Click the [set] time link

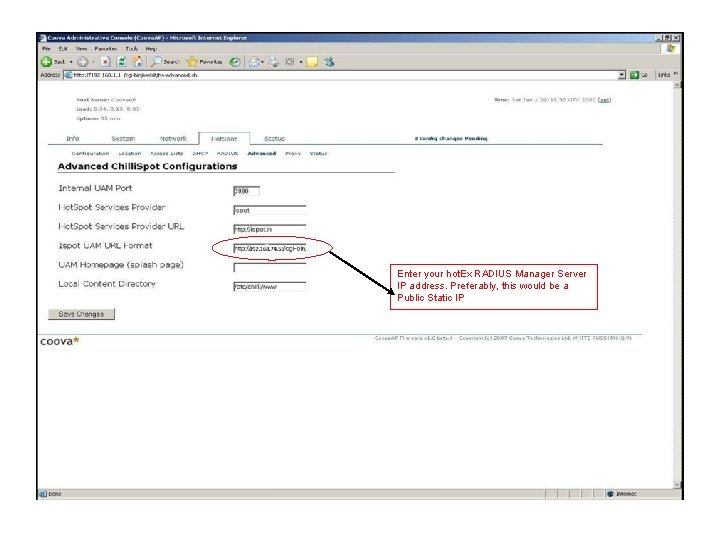pos(604,100)
